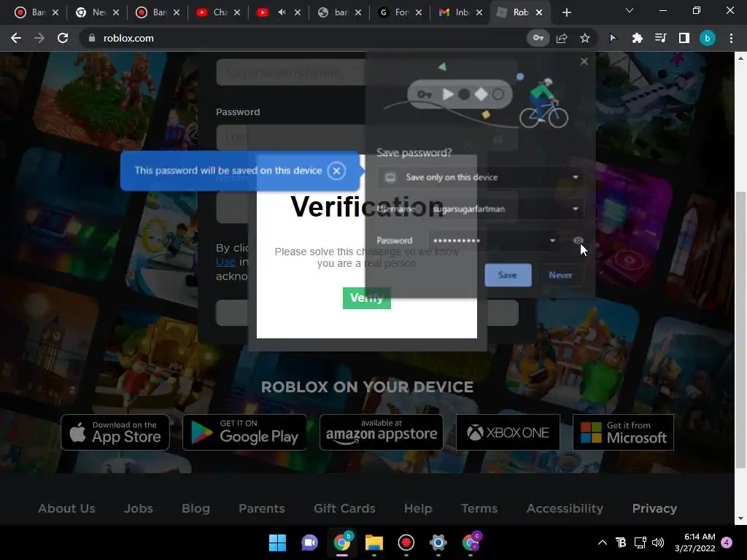
Task: Open the Extensions puzzle icon
Action: pyautogui.click(x=637, y=38)
